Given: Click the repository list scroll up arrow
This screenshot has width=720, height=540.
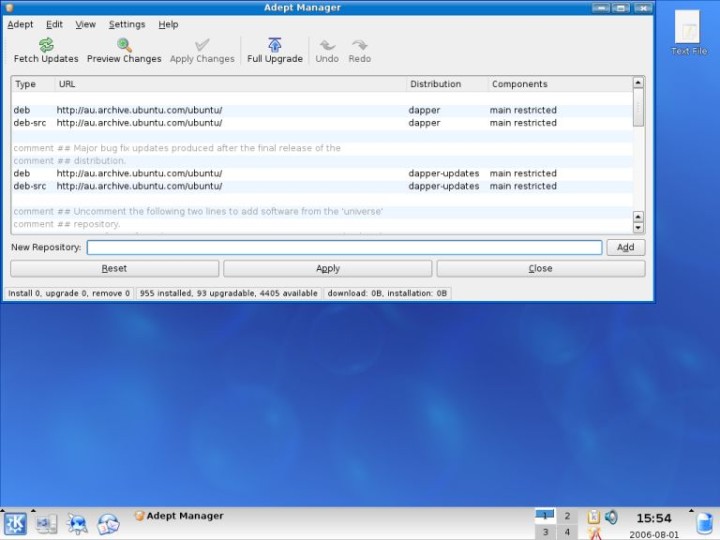Looking at the screenshot, I should tap(638, 82).
